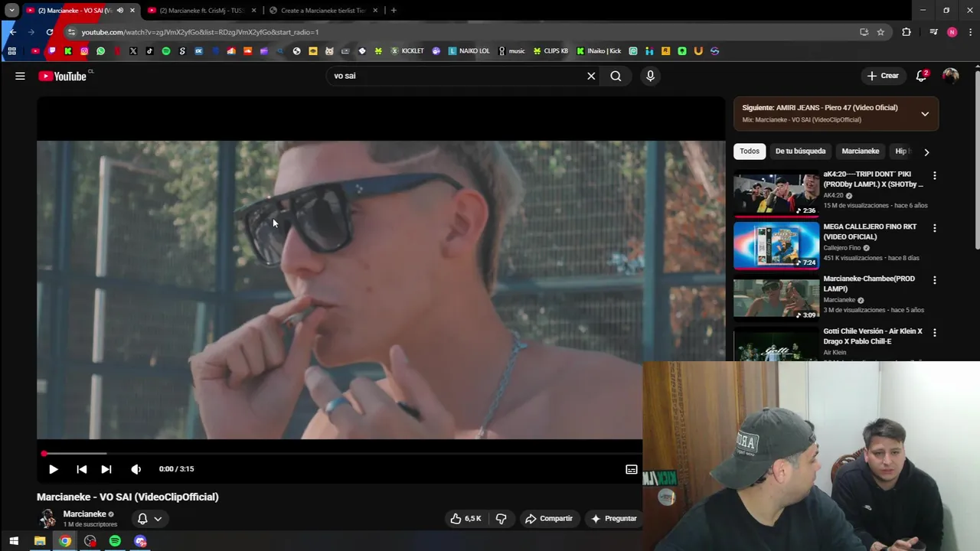Click the YouTube logo to go home

click(62, 76)
